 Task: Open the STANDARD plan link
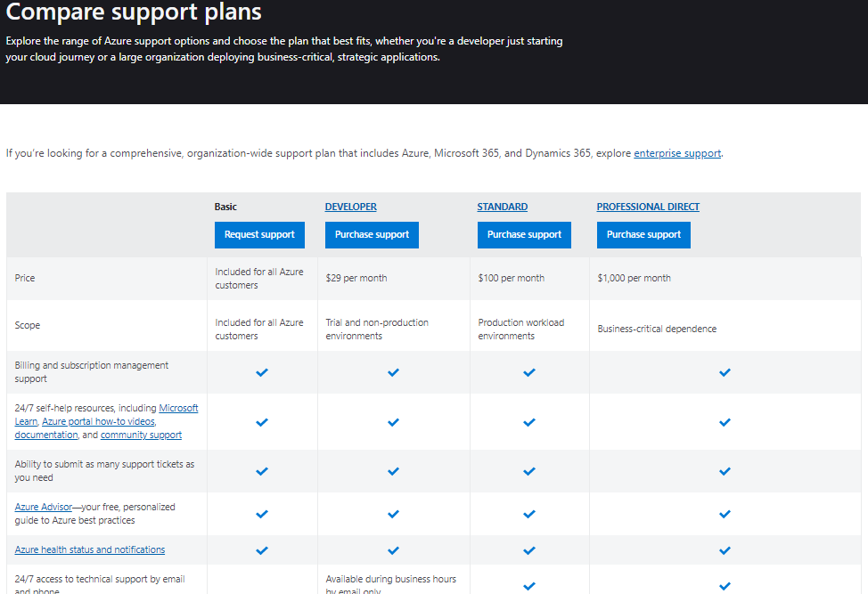[503, 207]
